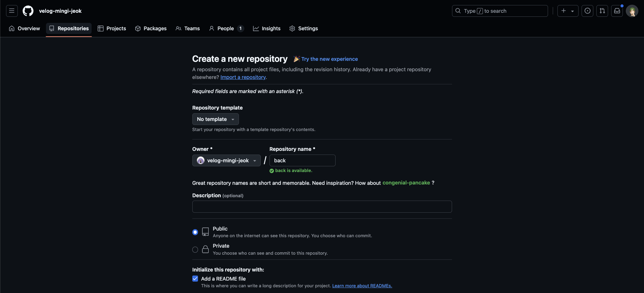The image size is (644, 293).
Task: Click the Public repository book icon
Action: 205,232
